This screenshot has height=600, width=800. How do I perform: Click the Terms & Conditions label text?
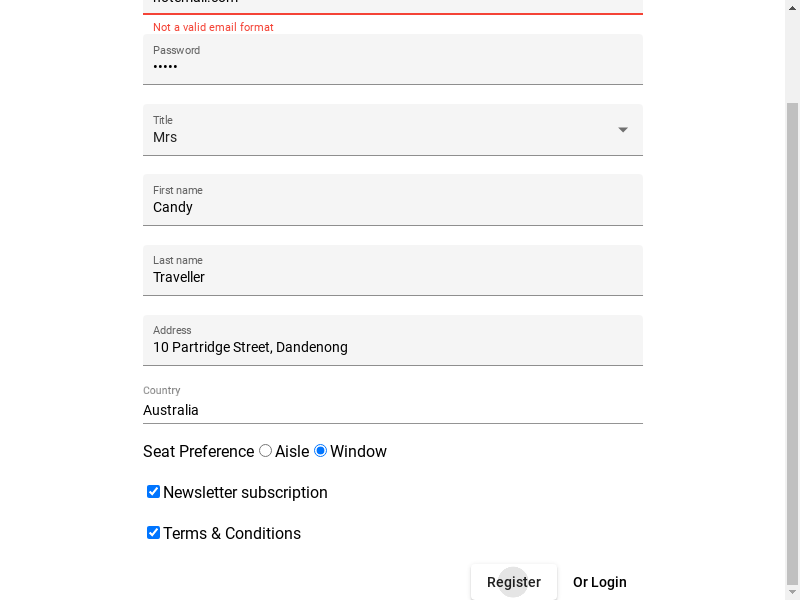click(x=232, y=533)
